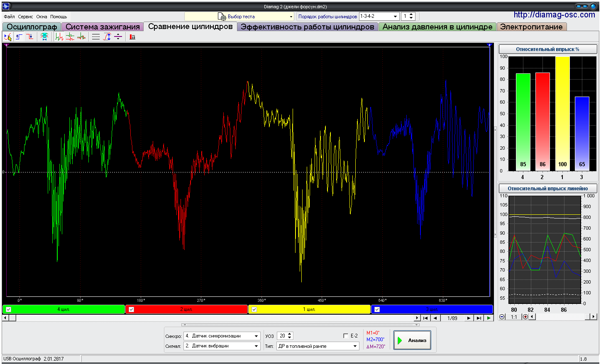Click the Diamag app icon in title bar
This screenshot has height=364, width=601.
(6, 6)
